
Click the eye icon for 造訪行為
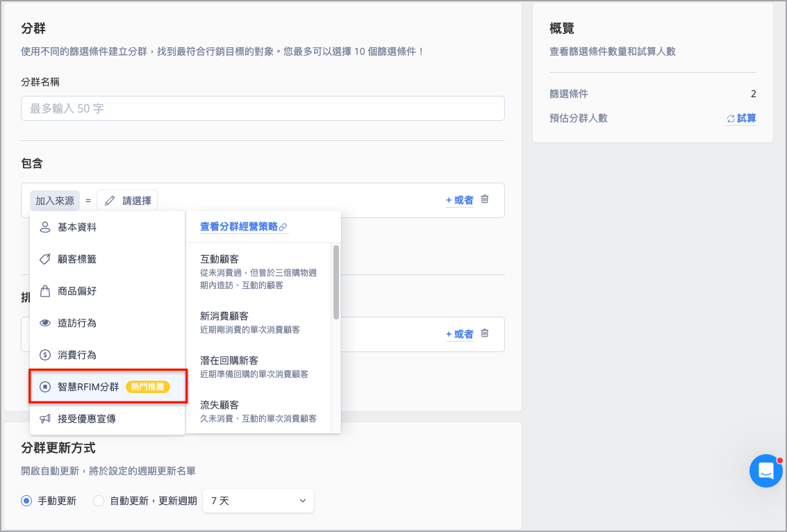pos(45,323)
